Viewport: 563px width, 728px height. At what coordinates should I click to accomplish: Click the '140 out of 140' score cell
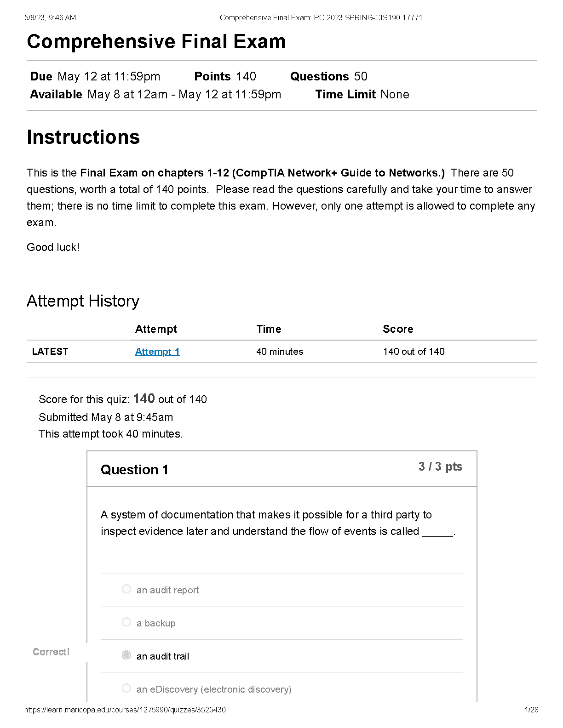click(414, 352)
